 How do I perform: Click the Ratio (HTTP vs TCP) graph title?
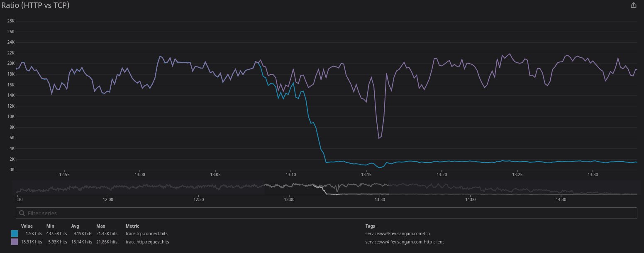pos(36,5)
